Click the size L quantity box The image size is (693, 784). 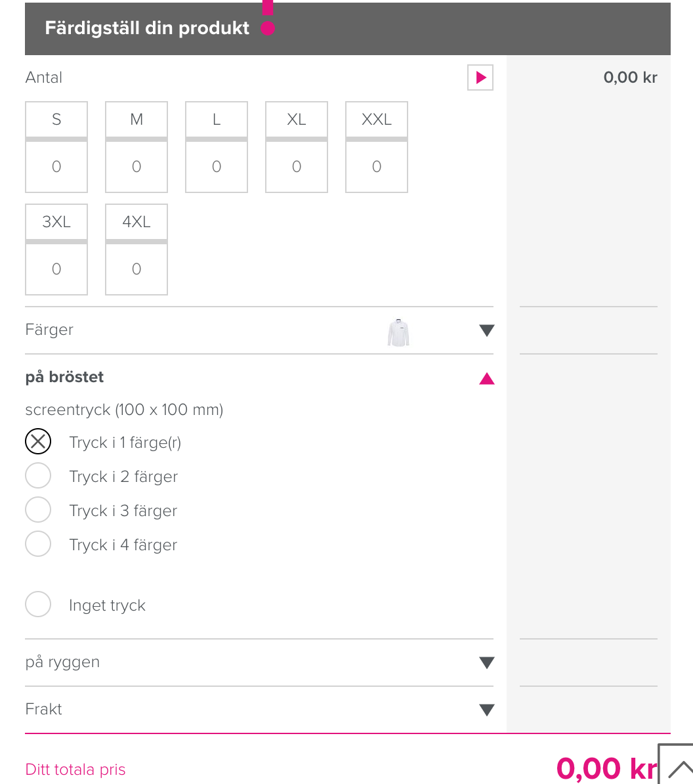[x=217, y=167]
